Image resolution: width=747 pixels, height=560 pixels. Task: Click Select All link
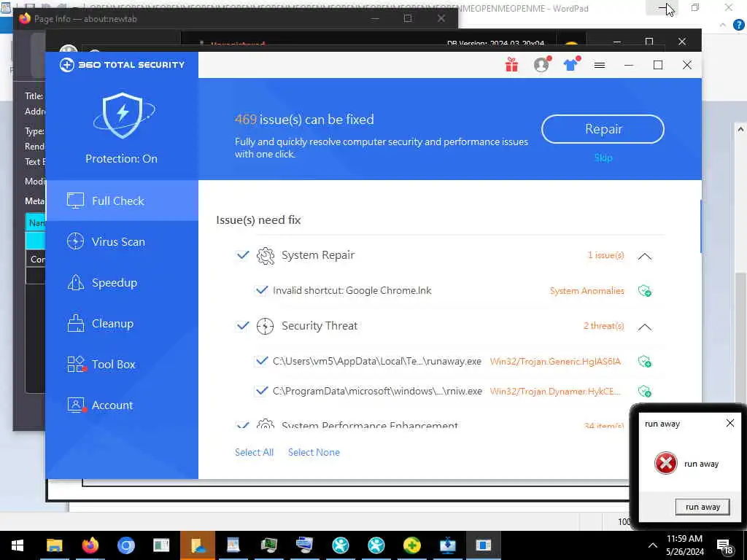[x=254, y=452]
